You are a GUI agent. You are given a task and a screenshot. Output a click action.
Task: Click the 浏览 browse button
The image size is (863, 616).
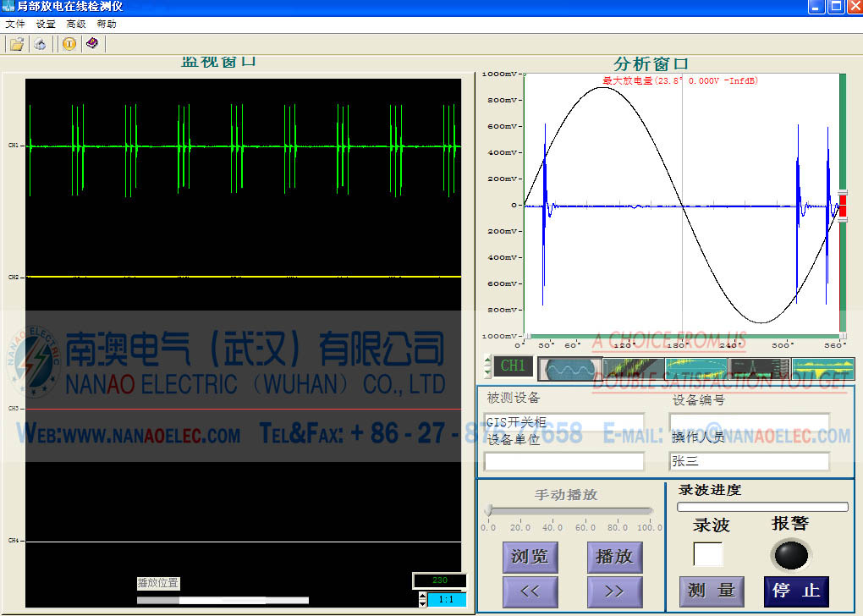pyautogui.click(x=530, y=557)
